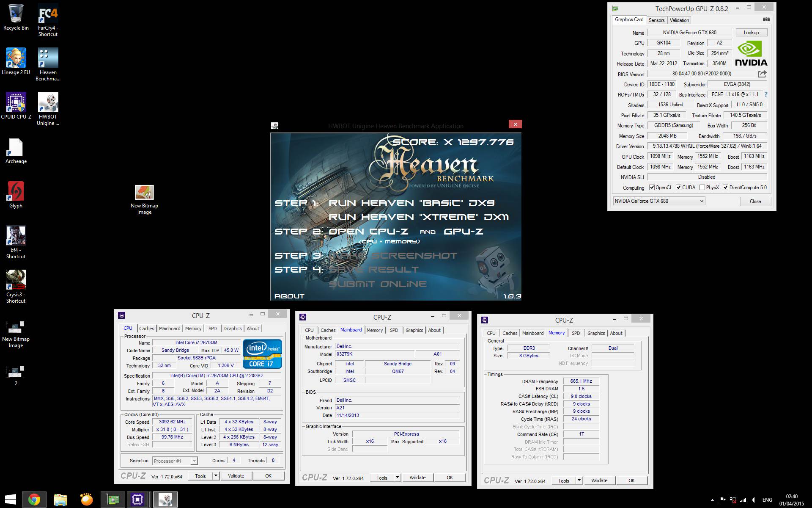The image size is (812, 508).
Task: Select the desktop file named 2
Action: click(x=16, y=375)
